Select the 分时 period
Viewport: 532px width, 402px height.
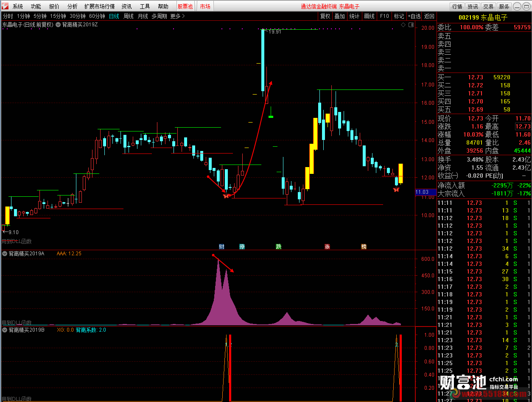8,16
